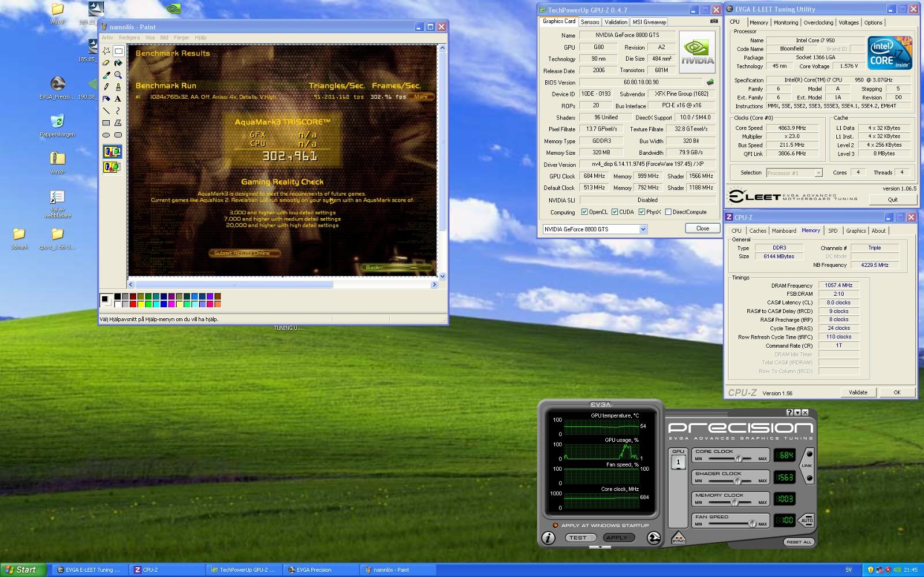Click the OK button in CPU-Z
Image resolution: width=924 pixels, height=577 pixels.
(897, 392)
